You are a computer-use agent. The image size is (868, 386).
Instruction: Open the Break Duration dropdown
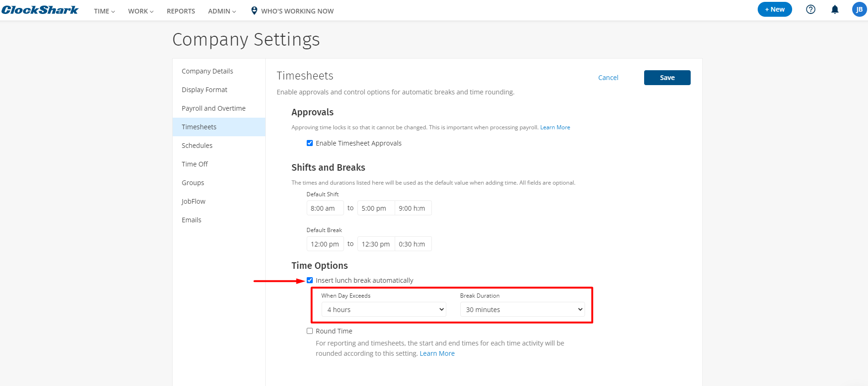(522, 310)
